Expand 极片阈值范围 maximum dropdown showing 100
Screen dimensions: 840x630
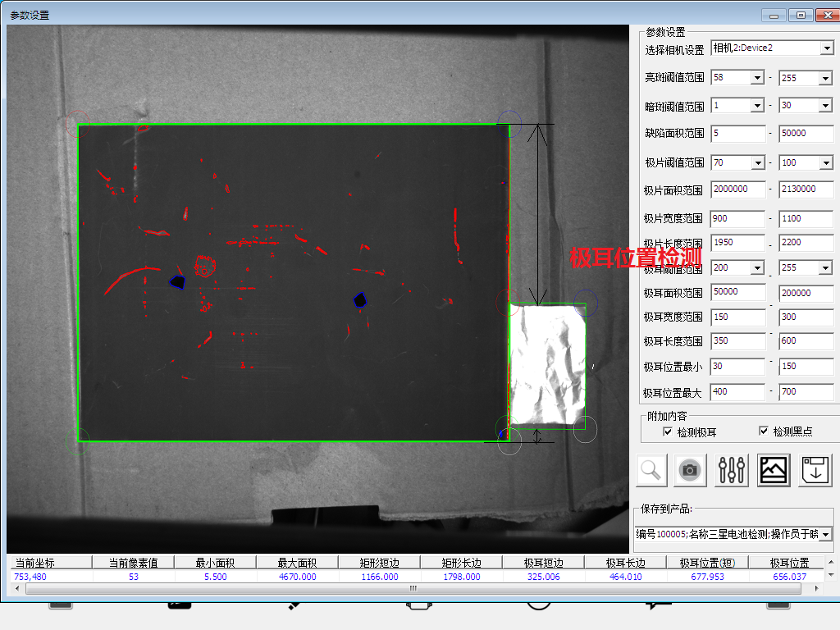pyautogui.click(x=825, y=163)
